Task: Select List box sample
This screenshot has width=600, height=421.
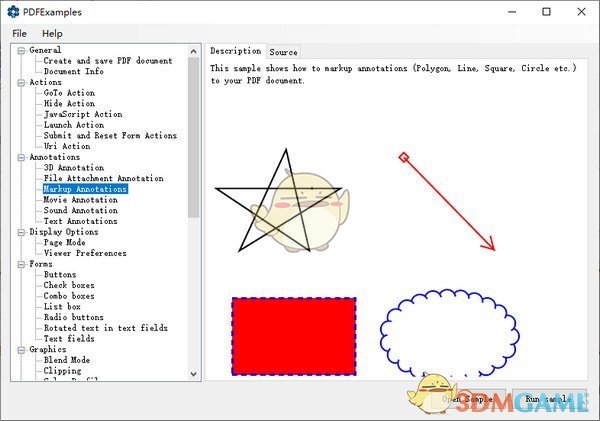Action: 62,307
